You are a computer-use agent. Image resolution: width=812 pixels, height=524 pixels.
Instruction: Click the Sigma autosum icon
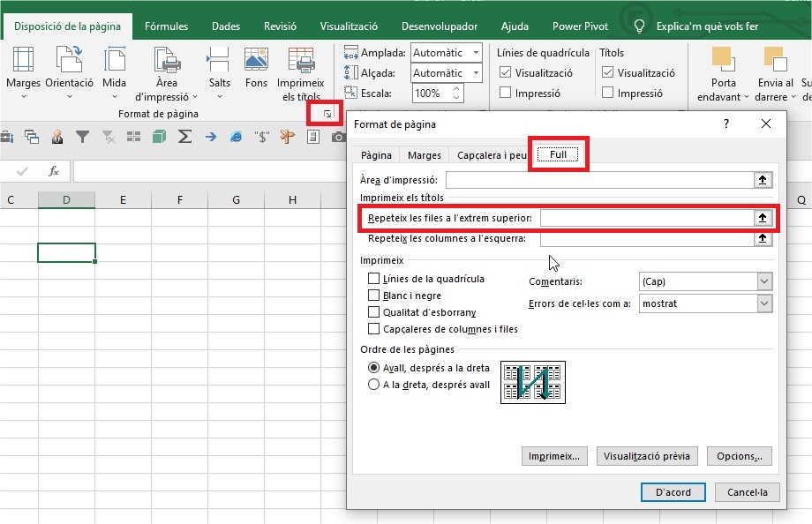tap(184, 136)
